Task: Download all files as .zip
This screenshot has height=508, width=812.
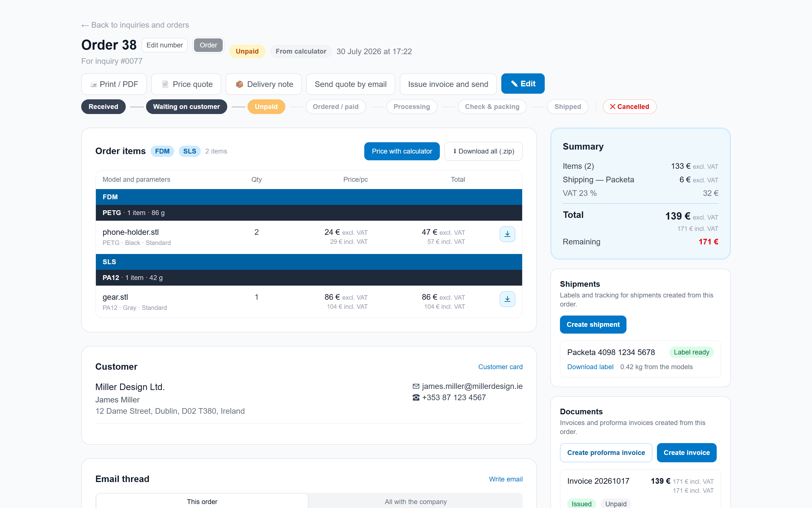Action: [x=484, y=151]
